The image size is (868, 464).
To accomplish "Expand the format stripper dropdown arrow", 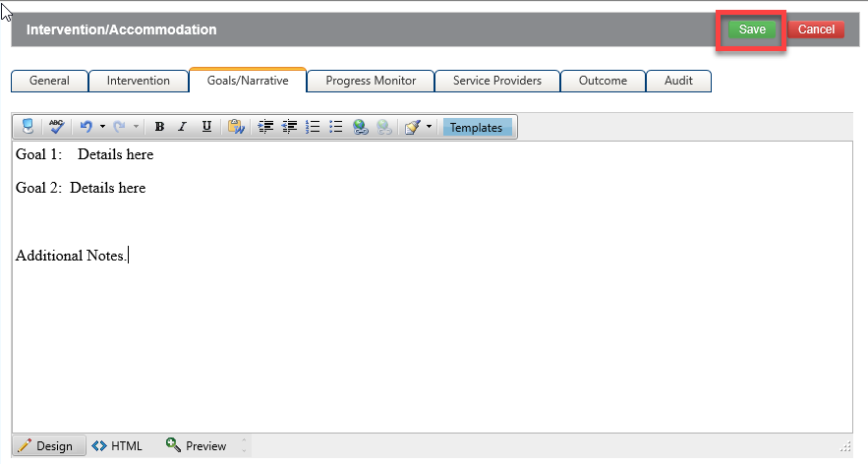I will point(429,127).
